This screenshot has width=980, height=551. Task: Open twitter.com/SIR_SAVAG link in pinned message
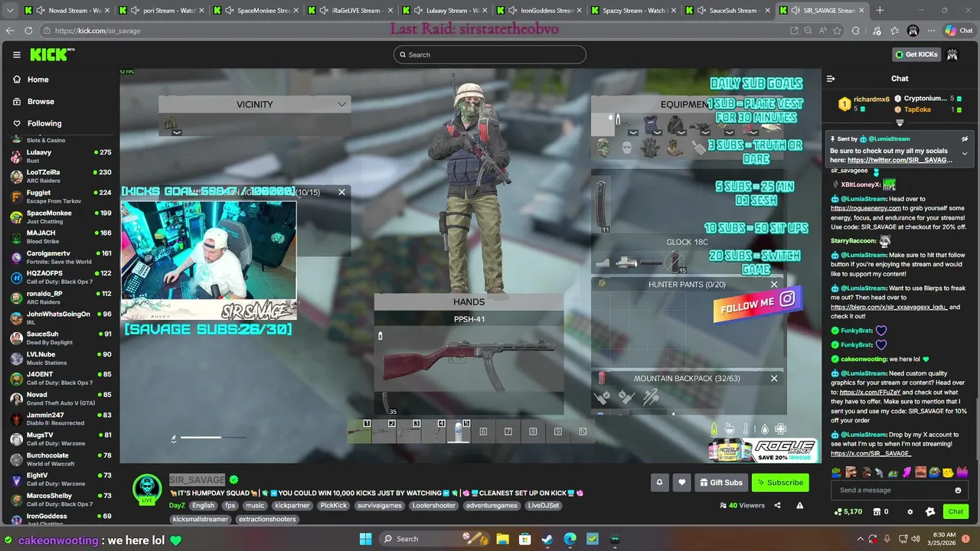[x=900, y=160]
